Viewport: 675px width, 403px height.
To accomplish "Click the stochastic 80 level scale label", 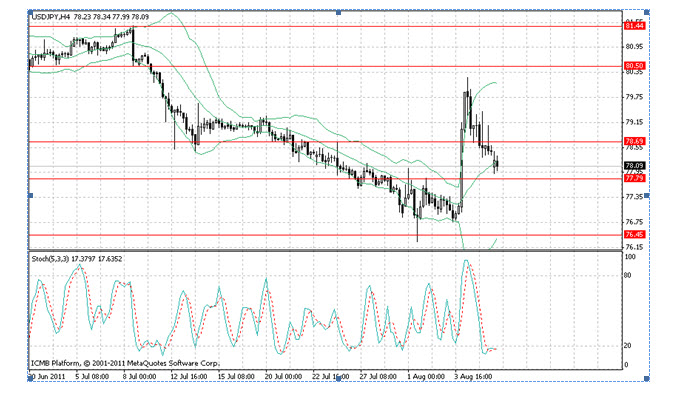I will 629,275.
